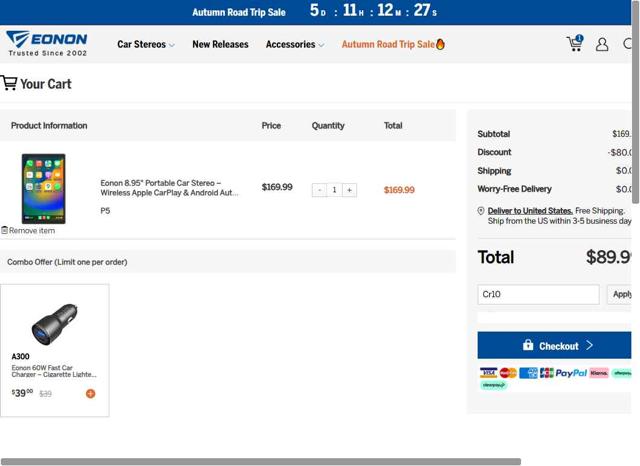Add A300 car charger with orange plus icon
The height and width of the screenshot is (466, 640).
click(91, 393)
